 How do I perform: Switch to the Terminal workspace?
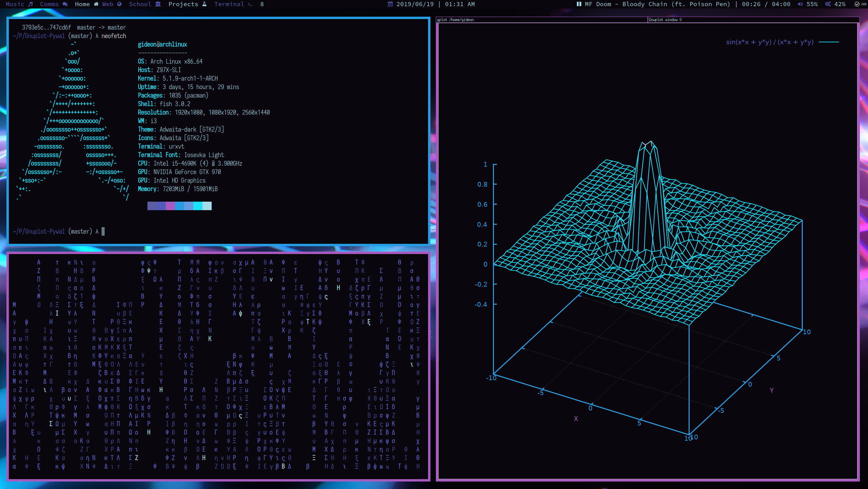pos(233,4)
